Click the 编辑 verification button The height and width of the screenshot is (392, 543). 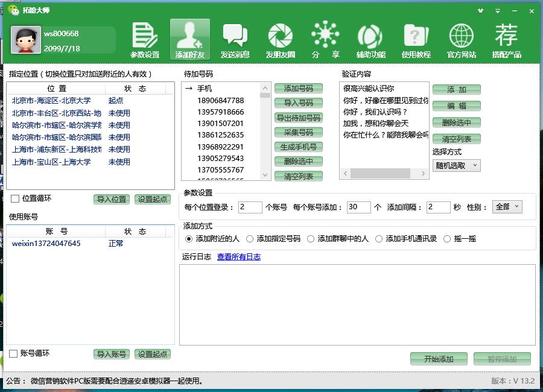tap(457, 106)
